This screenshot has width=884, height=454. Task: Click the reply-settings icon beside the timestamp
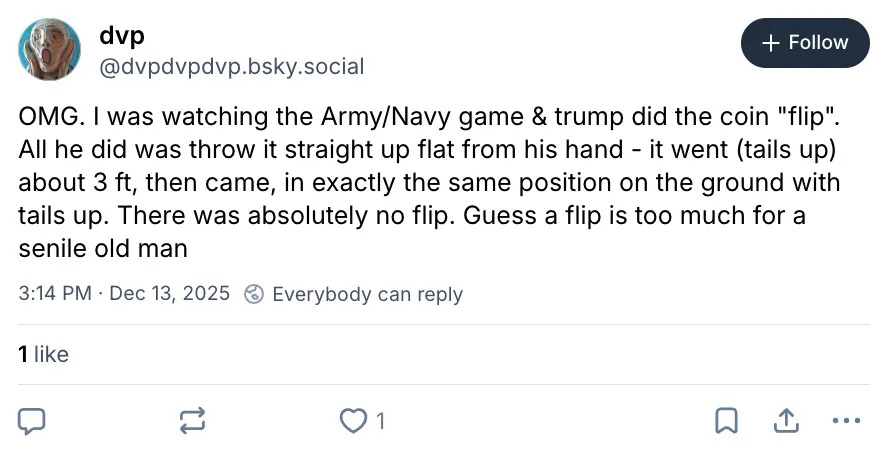(x=255, y=294)
